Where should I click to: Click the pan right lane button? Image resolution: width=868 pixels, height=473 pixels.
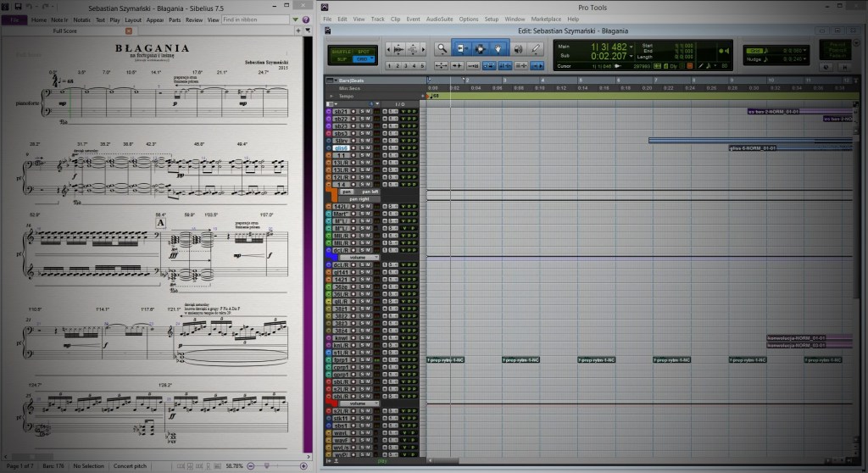[360, 198]
